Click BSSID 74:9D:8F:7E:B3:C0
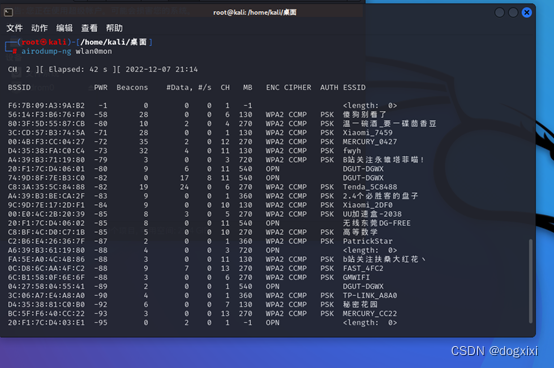 46,178
